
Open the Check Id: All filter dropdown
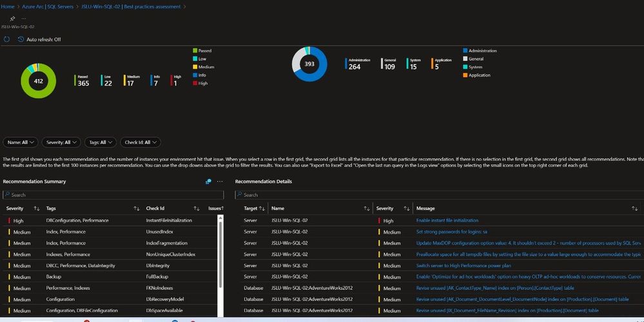pos(141,142)
